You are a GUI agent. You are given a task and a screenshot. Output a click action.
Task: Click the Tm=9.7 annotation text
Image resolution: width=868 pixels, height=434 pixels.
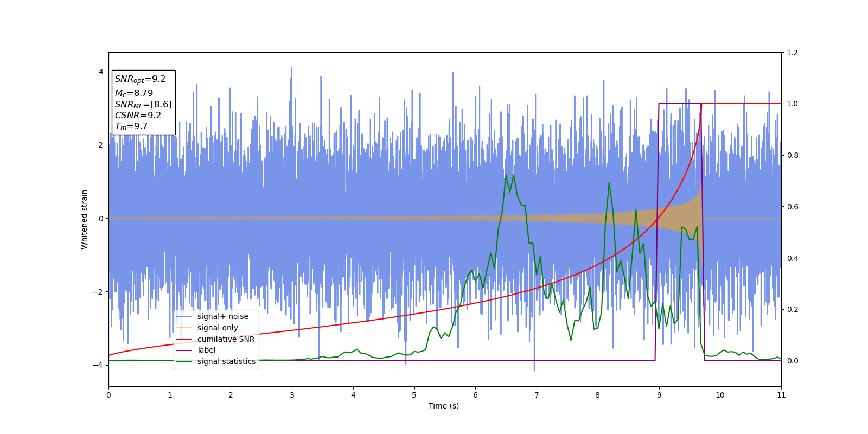pyautogui.click(x=131, y=126)
